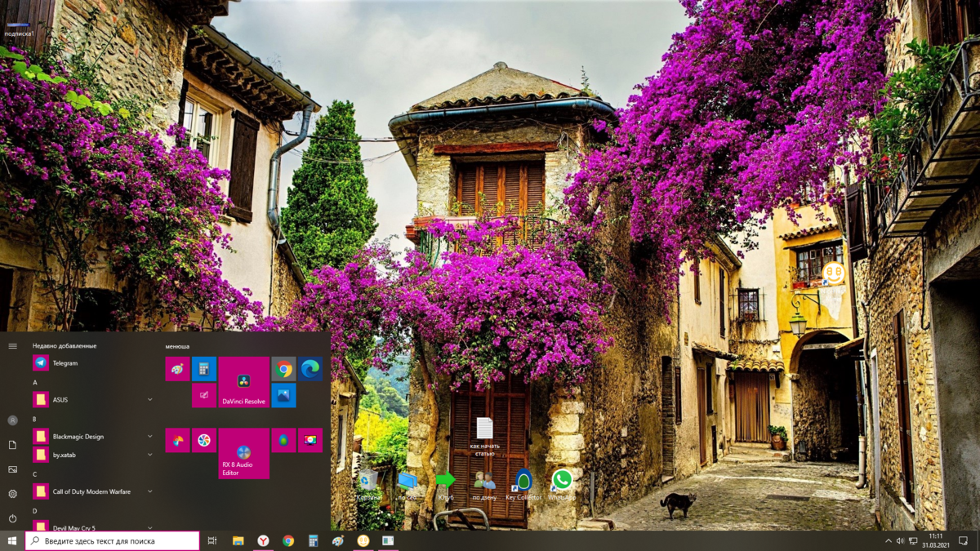Open the Key Collector egg tile
This screenshot has height=551, width=980.
click(283, 440)
